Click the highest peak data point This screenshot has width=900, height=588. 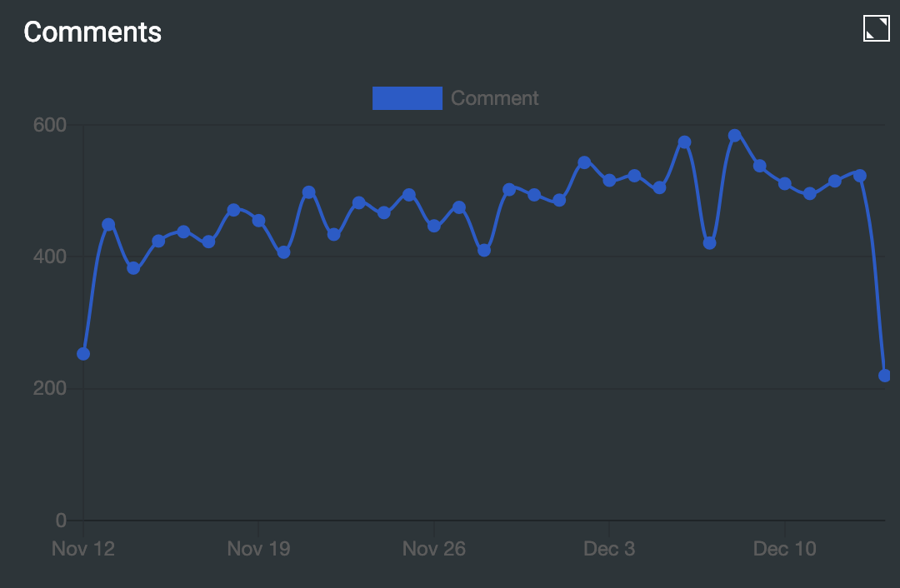(734, 135)
